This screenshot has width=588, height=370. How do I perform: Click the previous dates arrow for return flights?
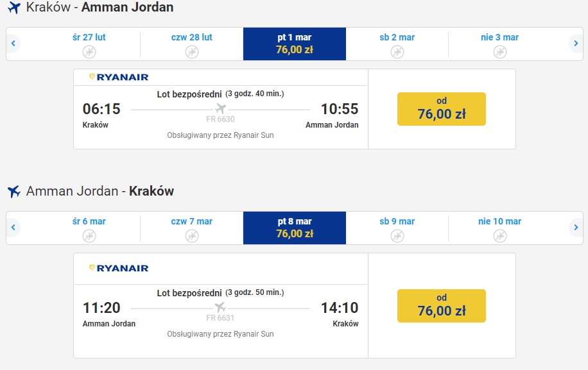point(13,227)
